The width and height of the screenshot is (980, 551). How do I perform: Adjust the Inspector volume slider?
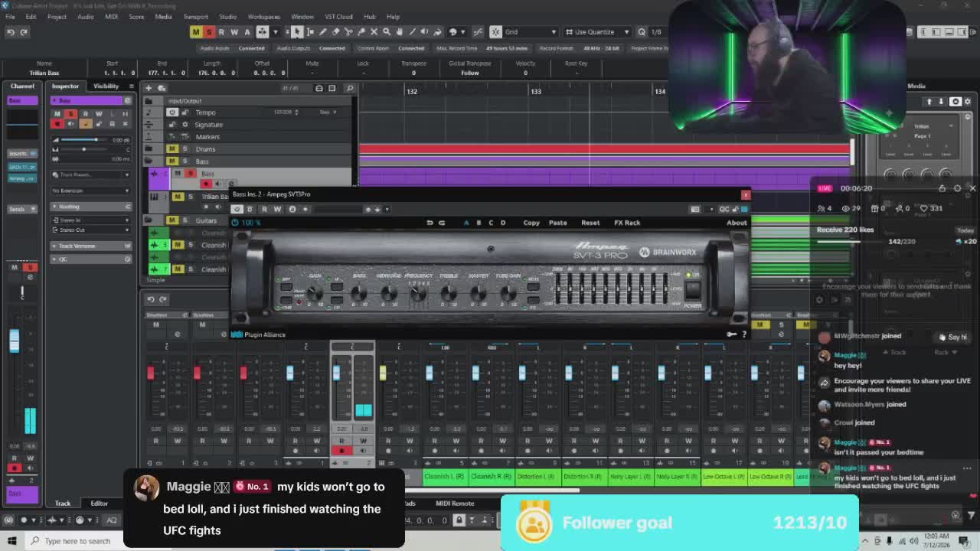[x=83, y=140]
